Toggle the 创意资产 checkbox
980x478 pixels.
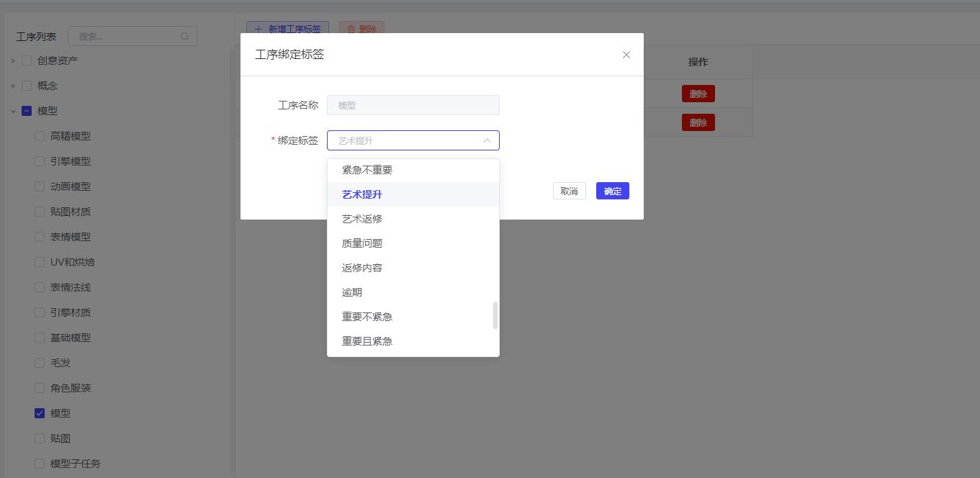[27, 61]
